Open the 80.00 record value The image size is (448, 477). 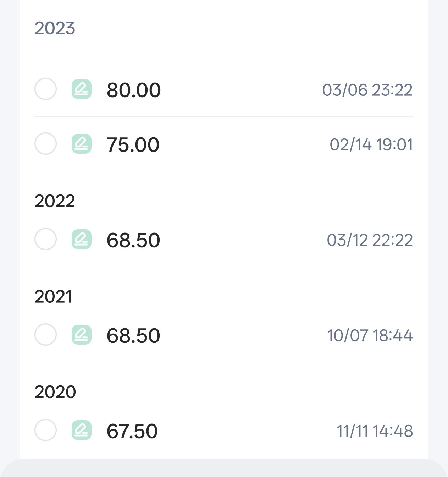pyautogui.click(x=134, y=90)
